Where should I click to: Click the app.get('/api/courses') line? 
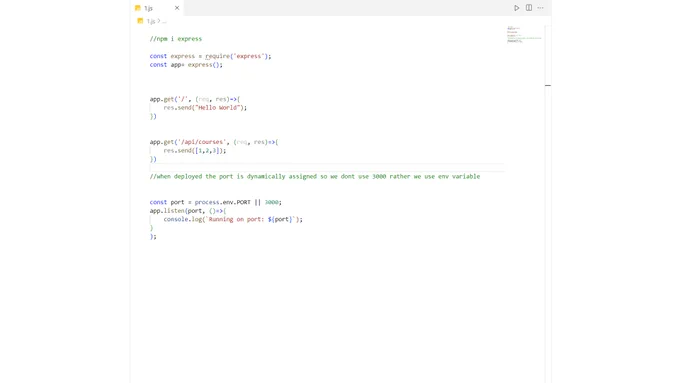point(214,142)
